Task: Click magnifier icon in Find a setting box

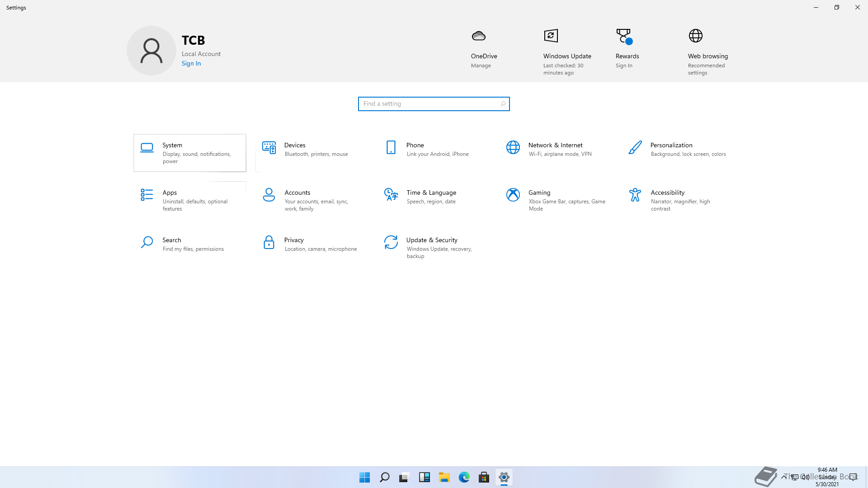Action: coord(503,104)
